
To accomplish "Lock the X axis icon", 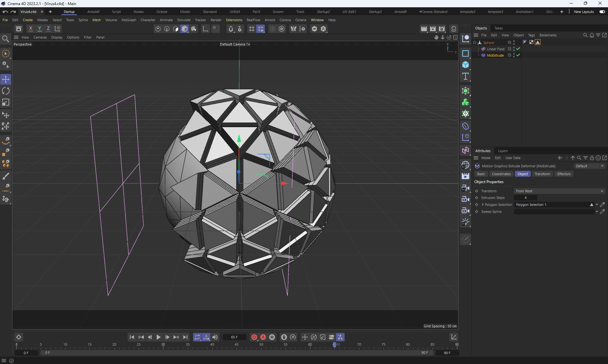I will 30,29.
